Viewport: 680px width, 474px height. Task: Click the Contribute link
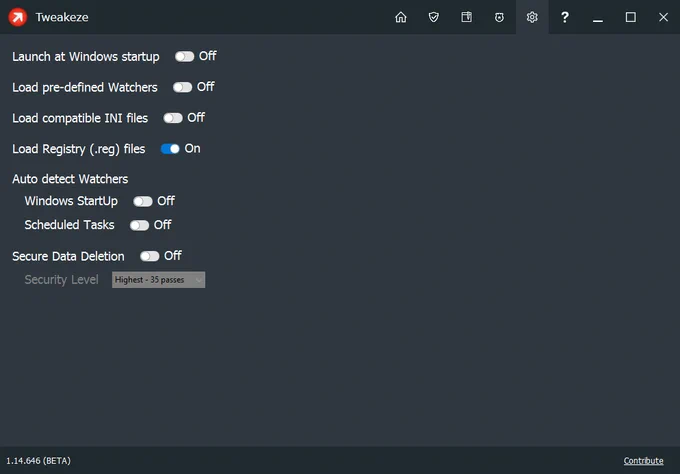tap(643, 461)
